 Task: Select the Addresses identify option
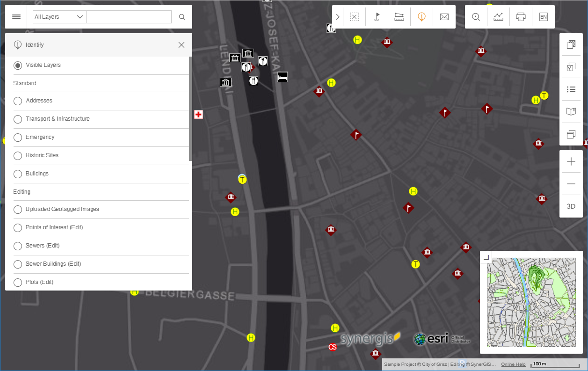coord(17,101)
